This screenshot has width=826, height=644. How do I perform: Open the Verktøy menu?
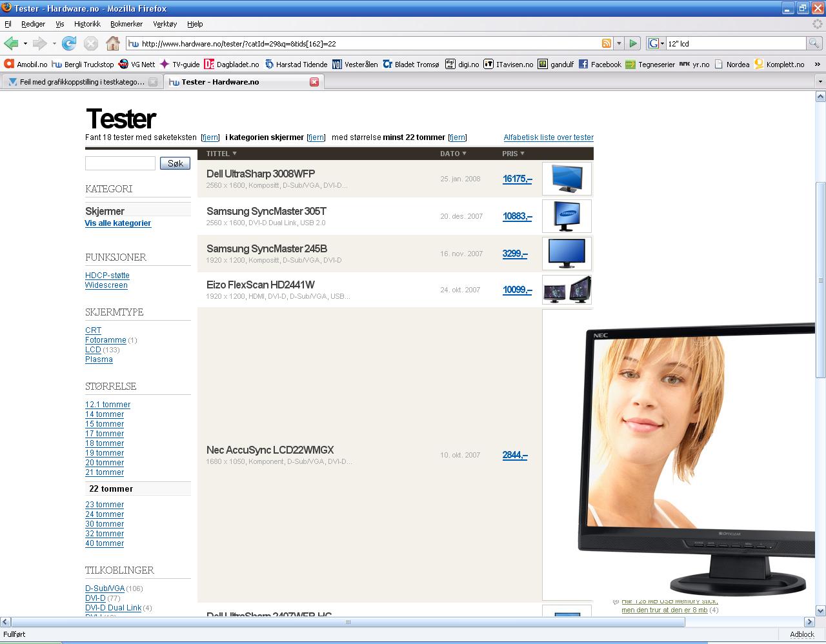pyautogui.click(x=165, y=24)
